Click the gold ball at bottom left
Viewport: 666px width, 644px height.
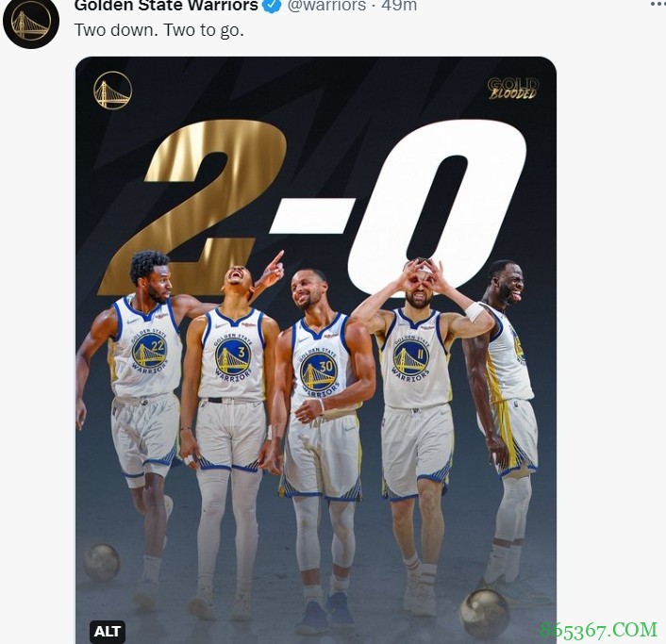(x=101, y=561)
